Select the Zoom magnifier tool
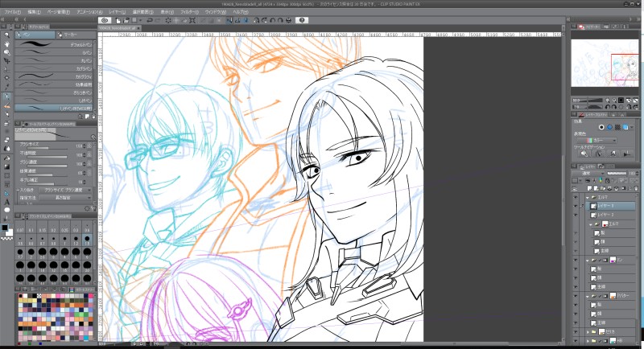 [x=6, y=35]
